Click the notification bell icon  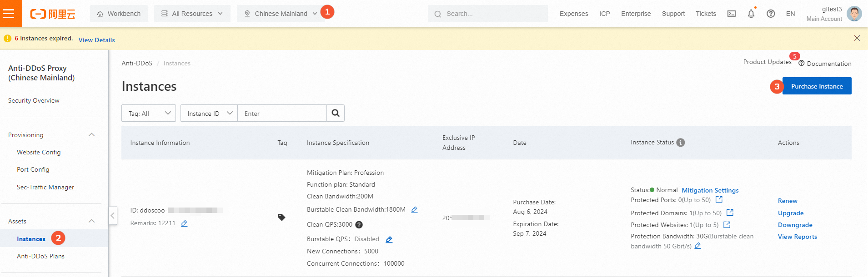[x=751, y=14]
